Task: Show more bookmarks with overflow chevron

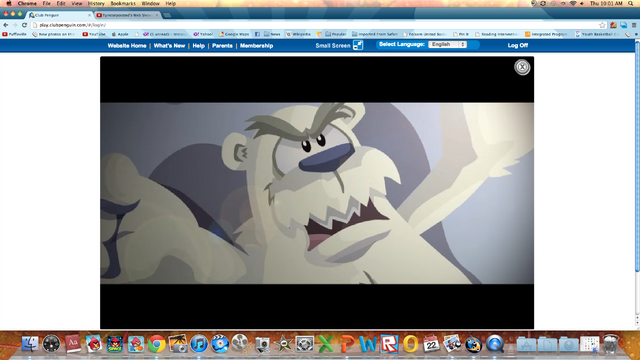Action: pyautogui.click(x=636, y=34)
